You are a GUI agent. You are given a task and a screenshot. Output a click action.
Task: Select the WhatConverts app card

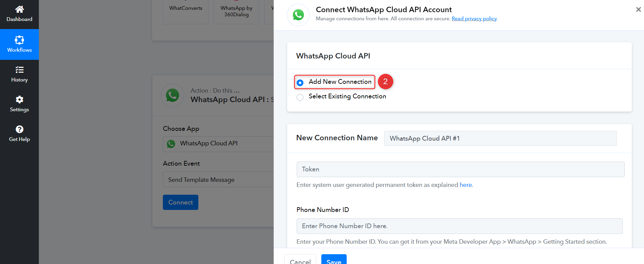click(185, 12)
